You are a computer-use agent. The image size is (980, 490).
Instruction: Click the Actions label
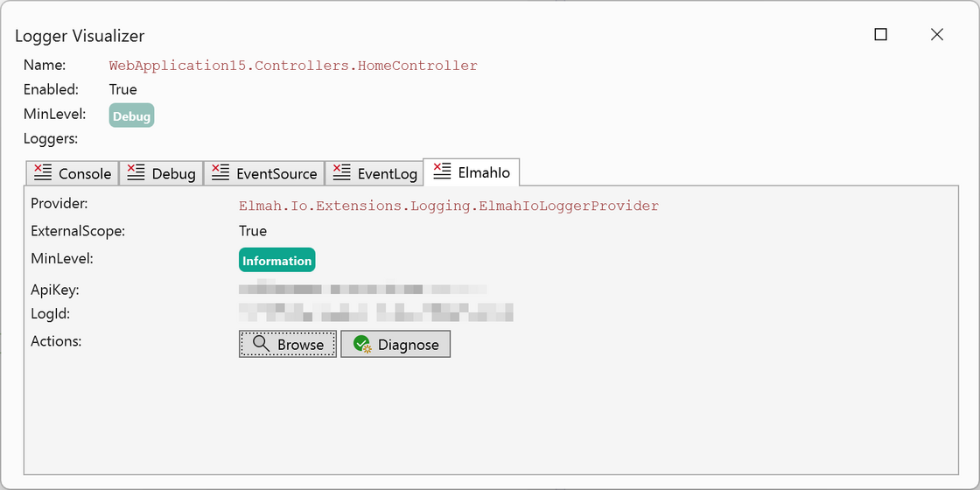coord(57,341)
